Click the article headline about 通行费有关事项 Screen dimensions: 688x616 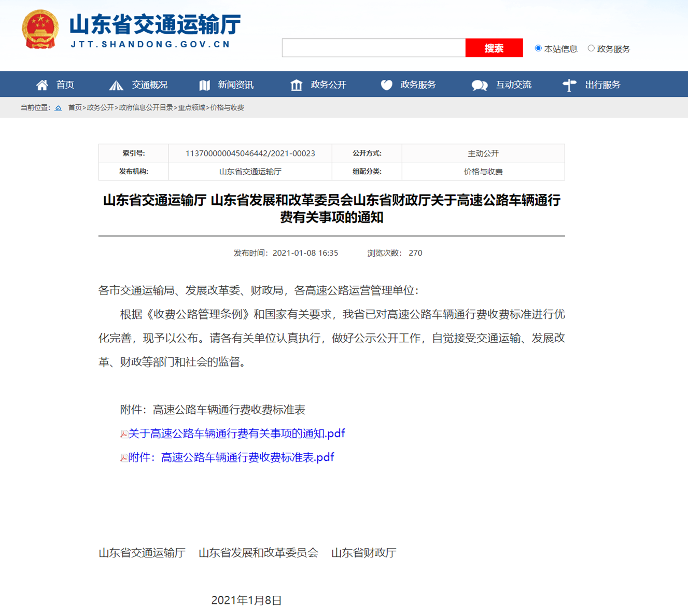tap(332, 208)
